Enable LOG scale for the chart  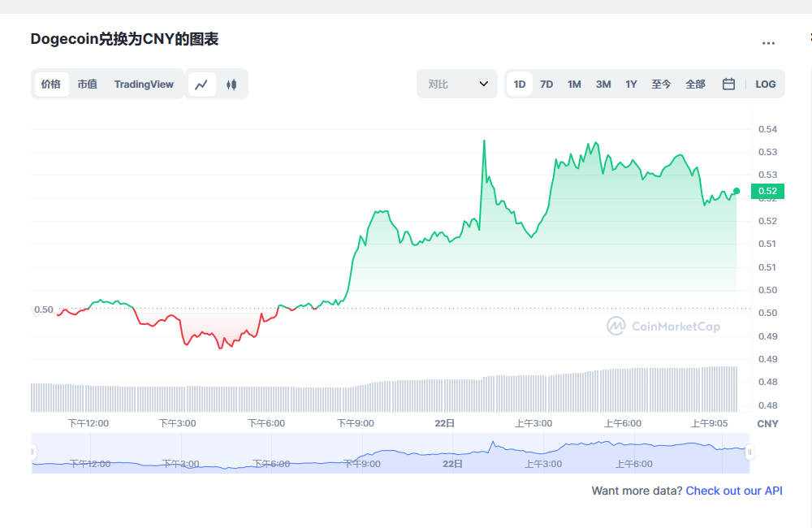pyautogui.click(x=765, y=84)
